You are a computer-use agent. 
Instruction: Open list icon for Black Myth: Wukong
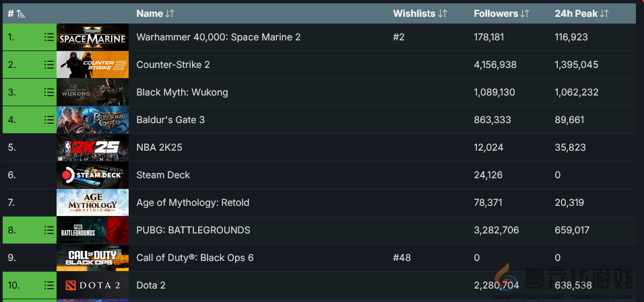pos(49,92)
